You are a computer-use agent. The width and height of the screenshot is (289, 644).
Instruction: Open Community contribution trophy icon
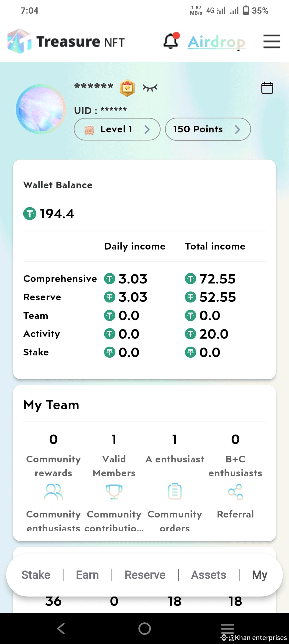(x=114, y=492)
